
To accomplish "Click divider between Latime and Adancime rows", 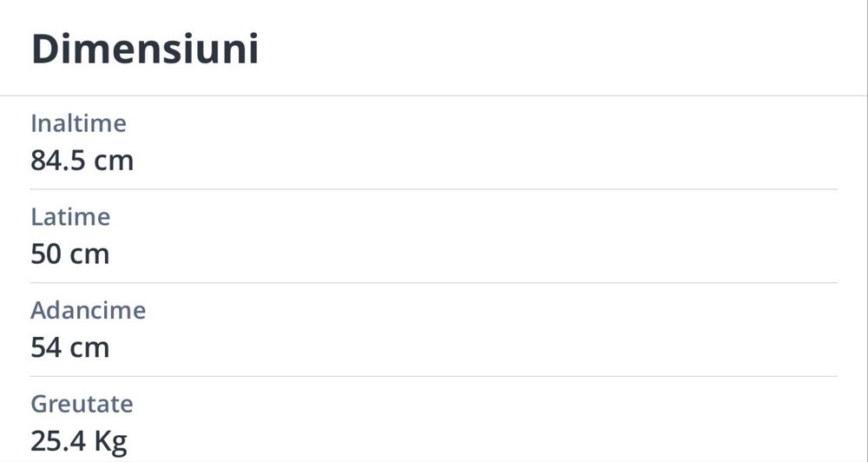I will coord(434,283).
